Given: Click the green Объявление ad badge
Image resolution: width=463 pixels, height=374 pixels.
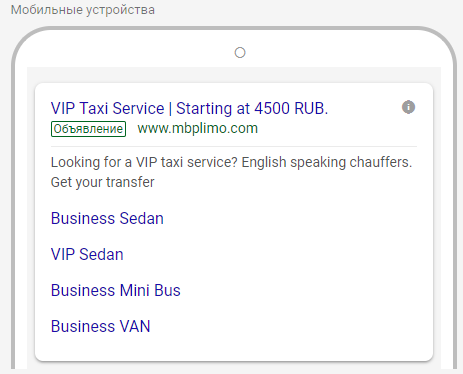Looking at the screenshot, I should 88,129.
